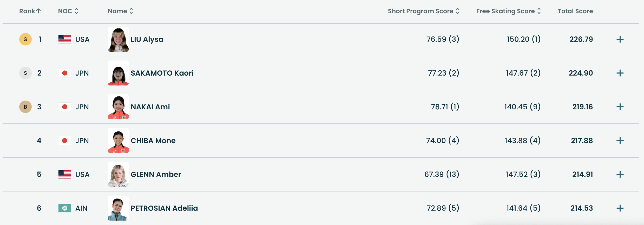Click the gold medal G badge

[25, 39]
